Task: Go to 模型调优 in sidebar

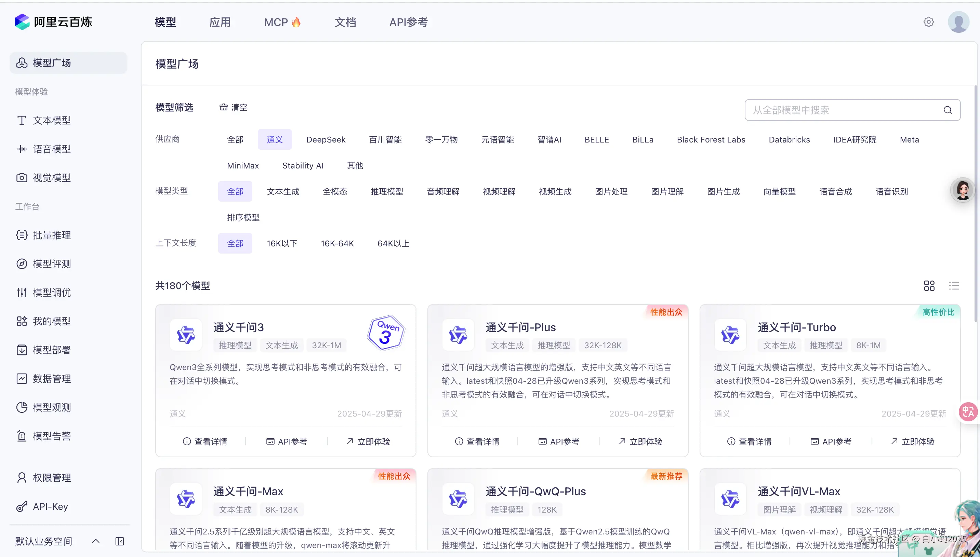Action: click(68, 293)
